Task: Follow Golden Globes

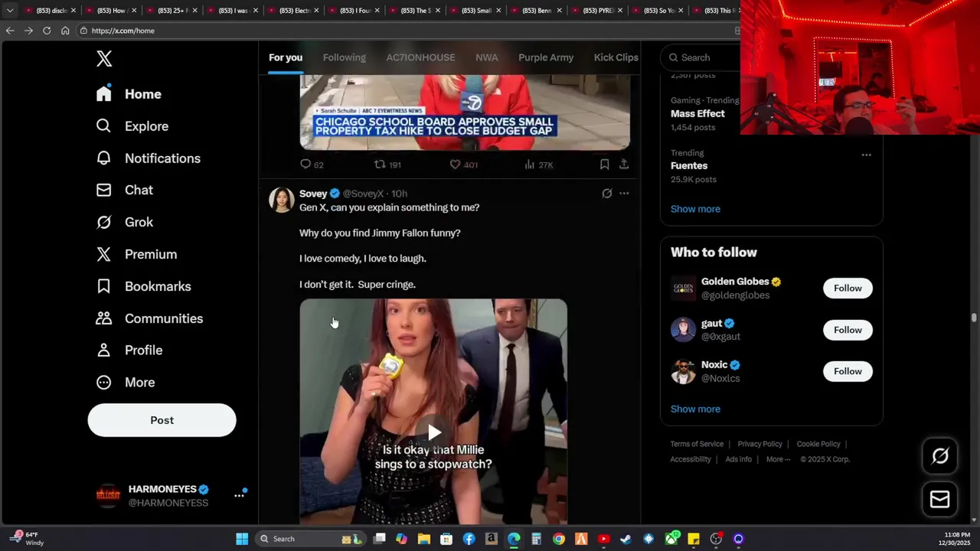Action: point(848,289)
